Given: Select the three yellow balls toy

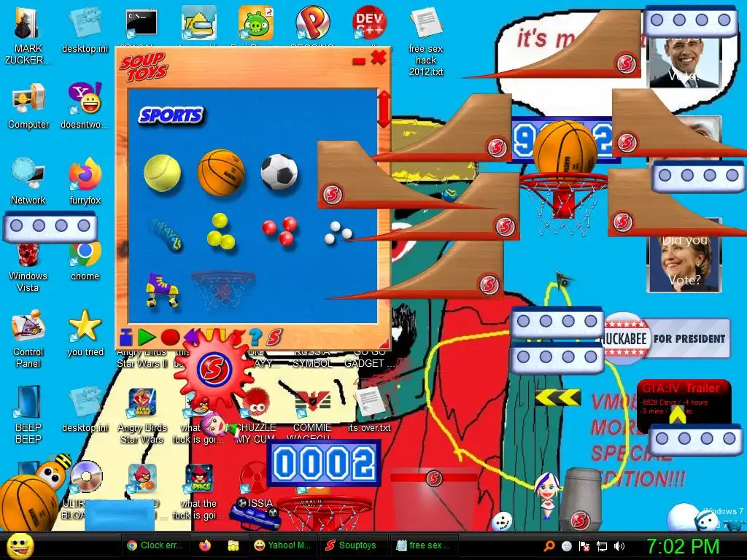Looking at the screenshot, I should (220, 232).
